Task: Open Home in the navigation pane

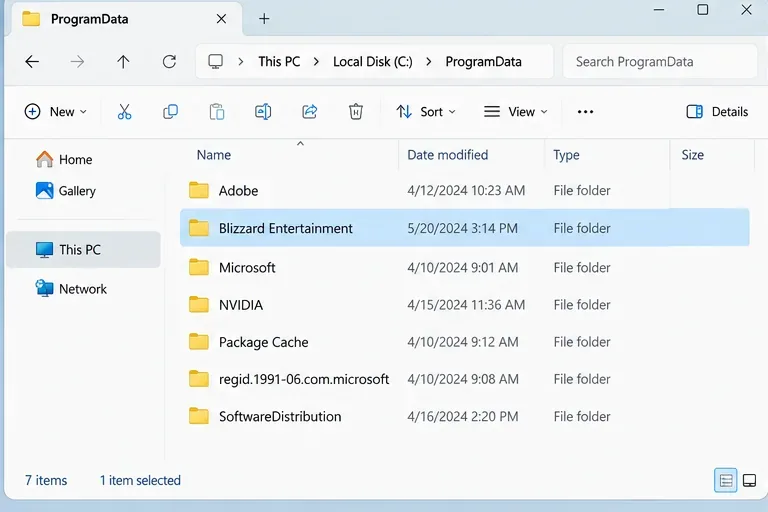Action: point(64,160)
